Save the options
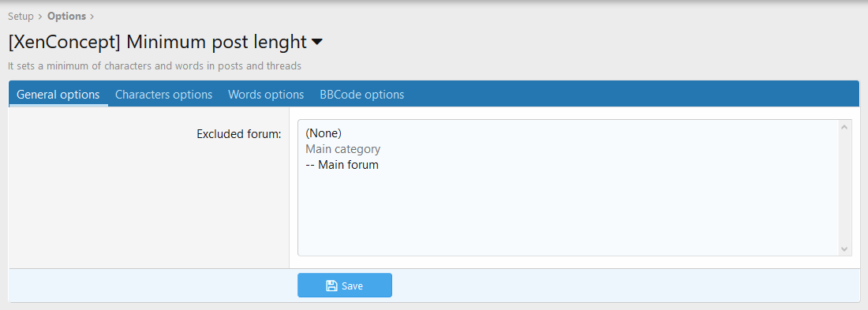This screenshot has width=868, height=310. [x=345, y=286]
